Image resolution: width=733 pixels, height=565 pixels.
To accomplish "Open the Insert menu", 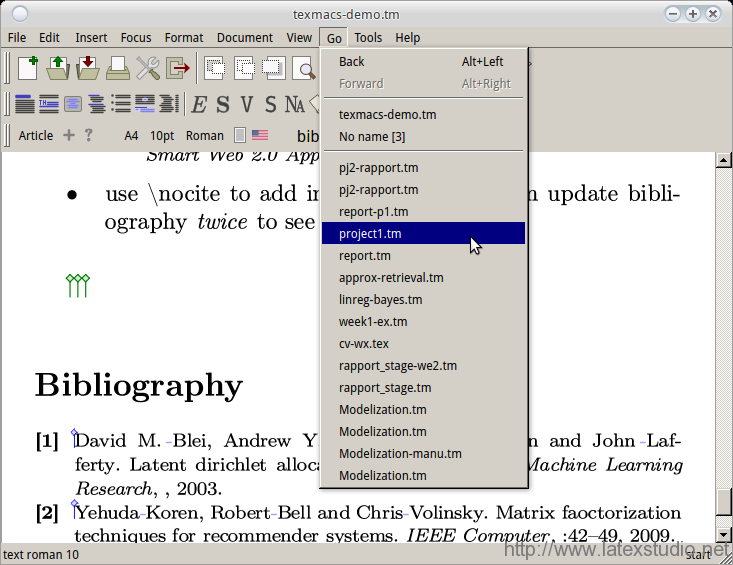I will (x=91, y=37).
